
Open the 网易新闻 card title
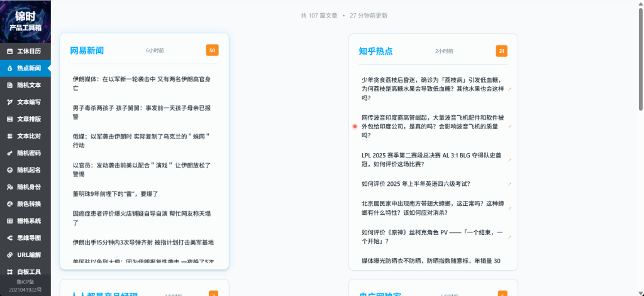87,50
